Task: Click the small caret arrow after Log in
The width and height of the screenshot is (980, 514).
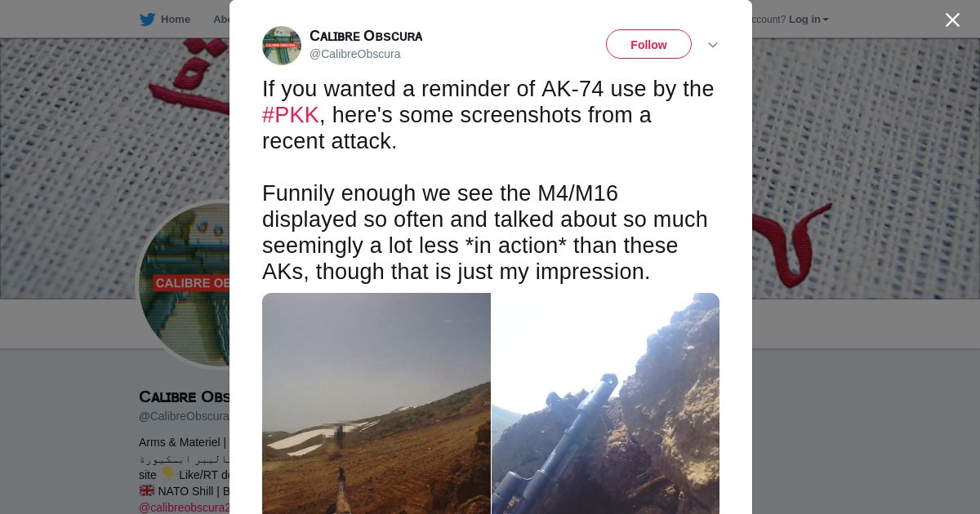Action: point(826,20)
